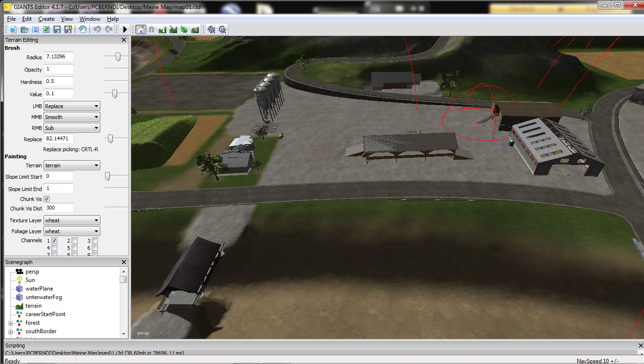
Task: Click the Radius slider handle
Action: (118, 57)
